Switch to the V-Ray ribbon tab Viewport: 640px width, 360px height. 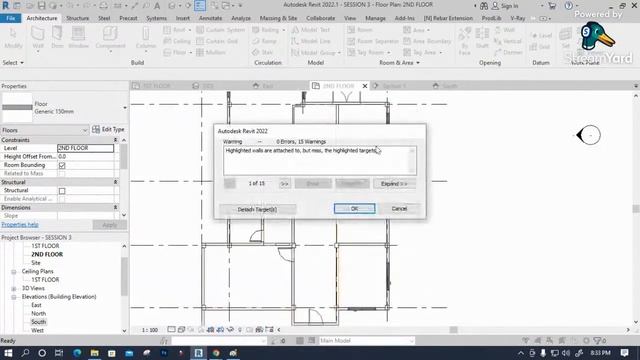(x=518, y=18)
